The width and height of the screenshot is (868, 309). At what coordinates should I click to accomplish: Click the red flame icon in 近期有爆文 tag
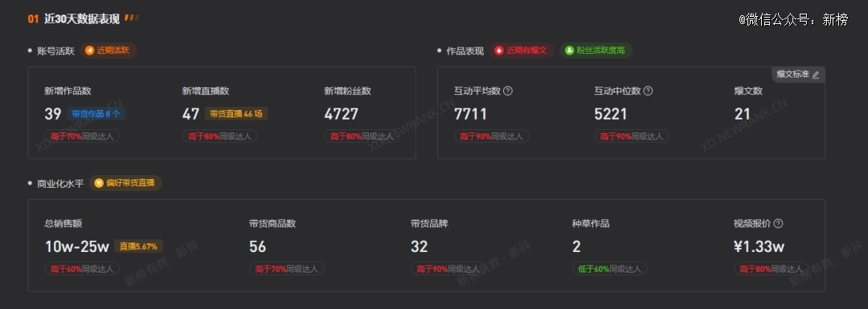point(499,51)
